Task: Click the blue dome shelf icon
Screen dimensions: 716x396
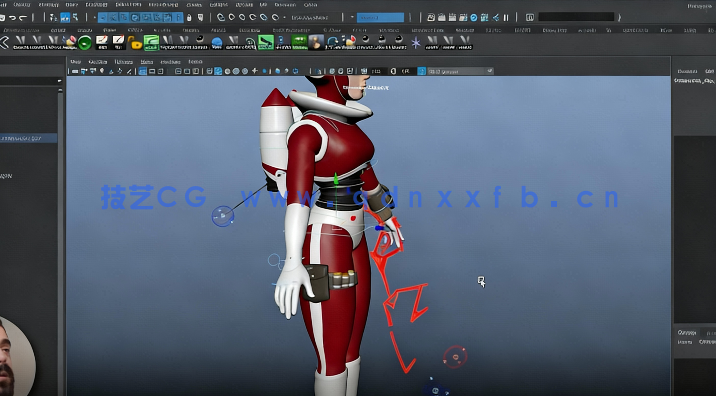Action: (217, 43)
